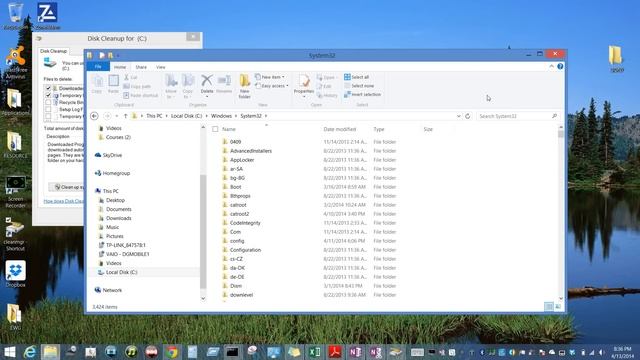The height and width of the screenshot is (360, 640).
Task: Open the command prompt taskbar icon
Action: [x=232, y=352]
